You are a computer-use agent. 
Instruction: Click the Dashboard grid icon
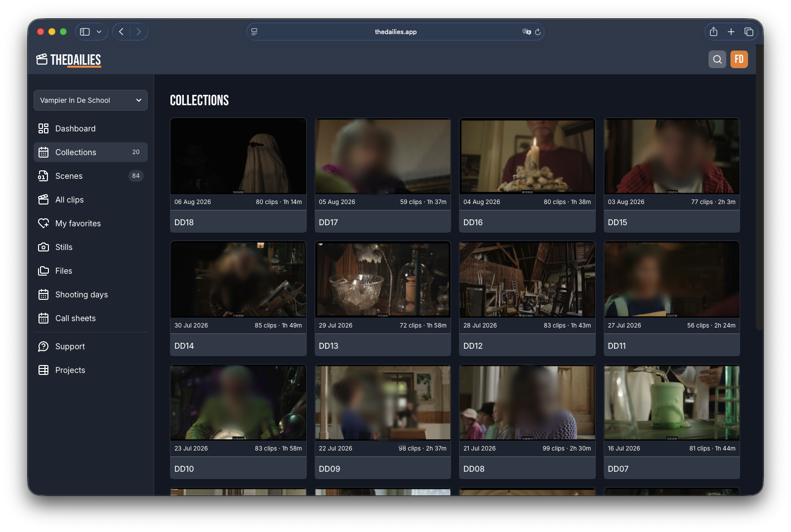pyautogui.click(x=43, y=128)
